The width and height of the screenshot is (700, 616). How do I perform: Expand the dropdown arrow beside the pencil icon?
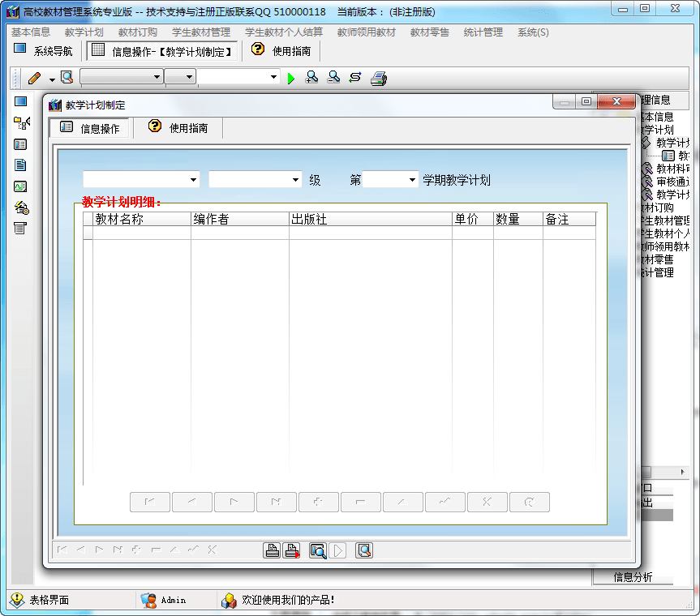pyautogui.click(x=52, y=79)
